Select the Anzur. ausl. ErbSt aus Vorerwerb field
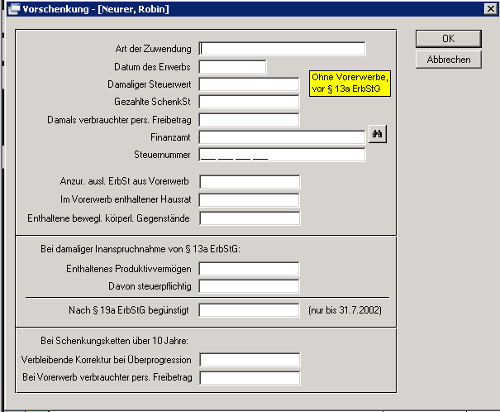 pos(250,182)
